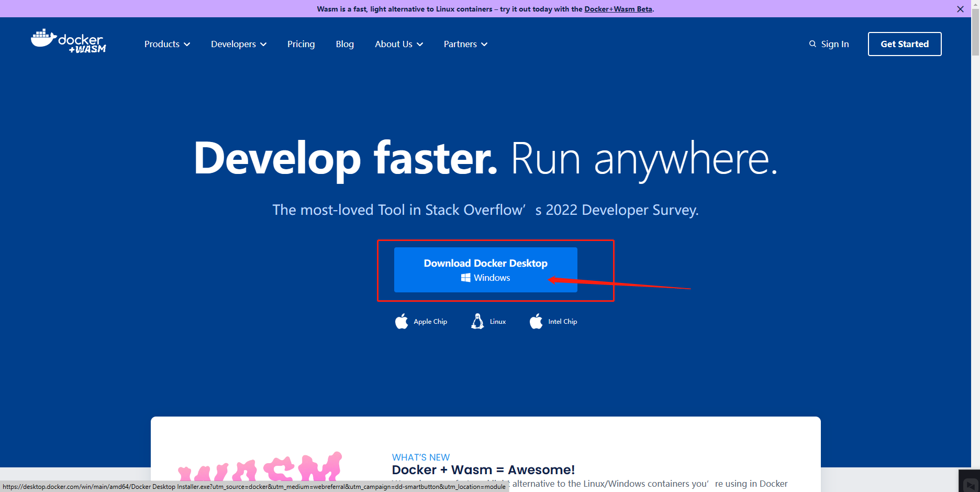Screen dimensions: 980x492
Task: Click the Windows logo on download button
Action: [x=465, y=278]
